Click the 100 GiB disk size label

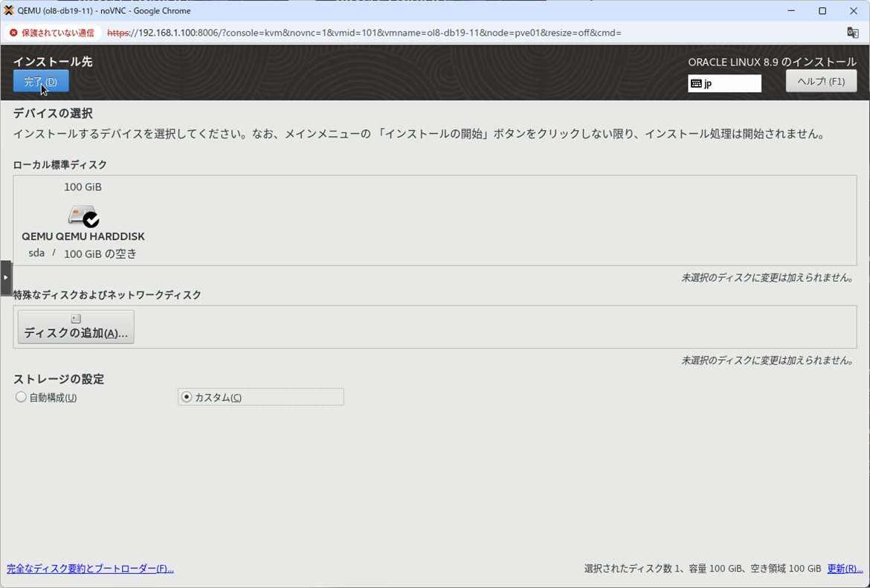point(83,187)
